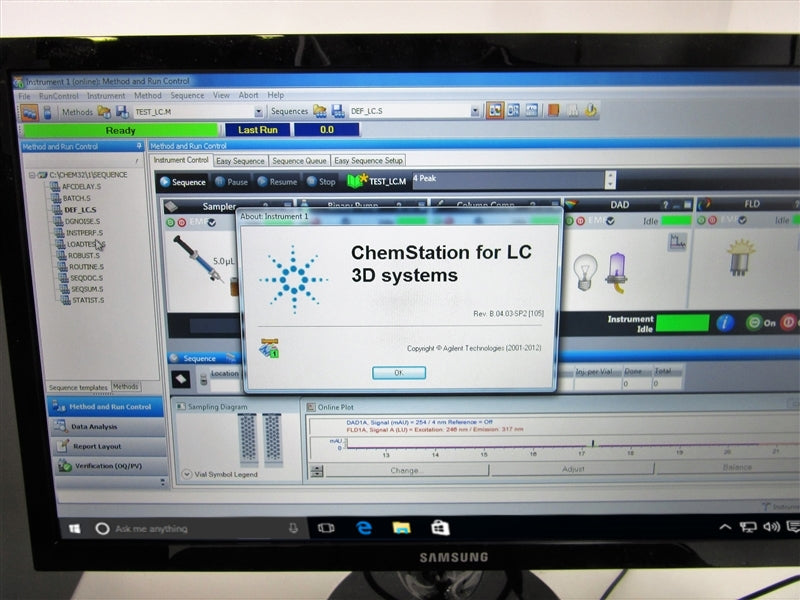The height and width of the screenshot is (600, 800).
Task: Click the Change button under Online Plot
Action: point(405,470)
